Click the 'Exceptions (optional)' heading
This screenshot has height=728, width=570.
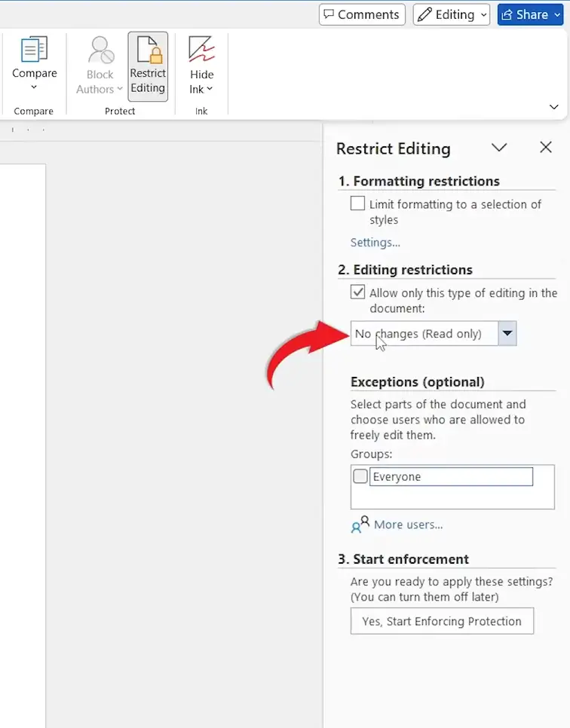417,382
